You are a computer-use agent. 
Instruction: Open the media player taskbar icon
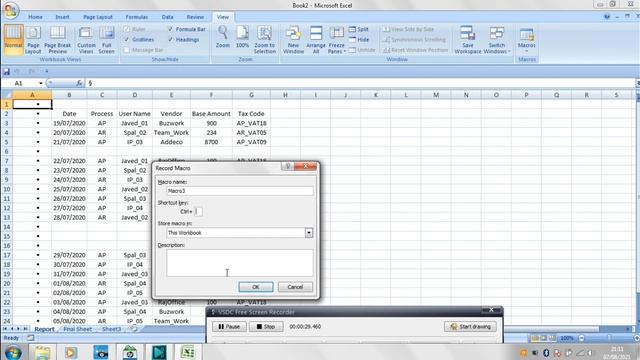coord(71,352)
